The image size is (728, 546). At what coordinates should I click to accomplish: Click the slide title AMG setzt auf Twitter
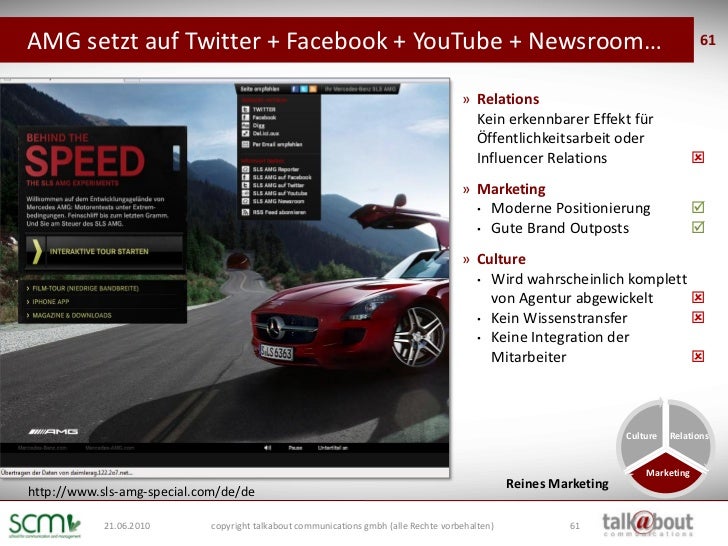tap(344, 41)
